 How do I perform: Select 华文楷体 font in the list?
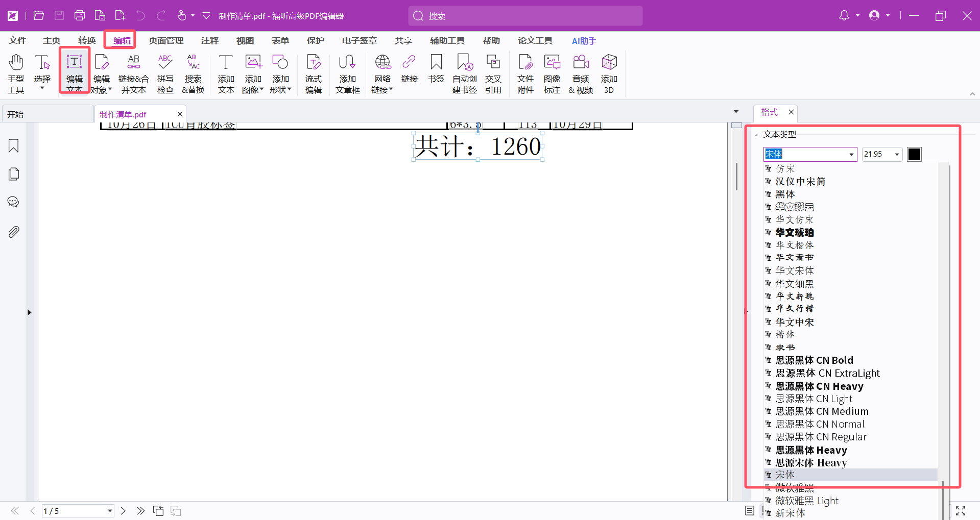tap(795, 245)
